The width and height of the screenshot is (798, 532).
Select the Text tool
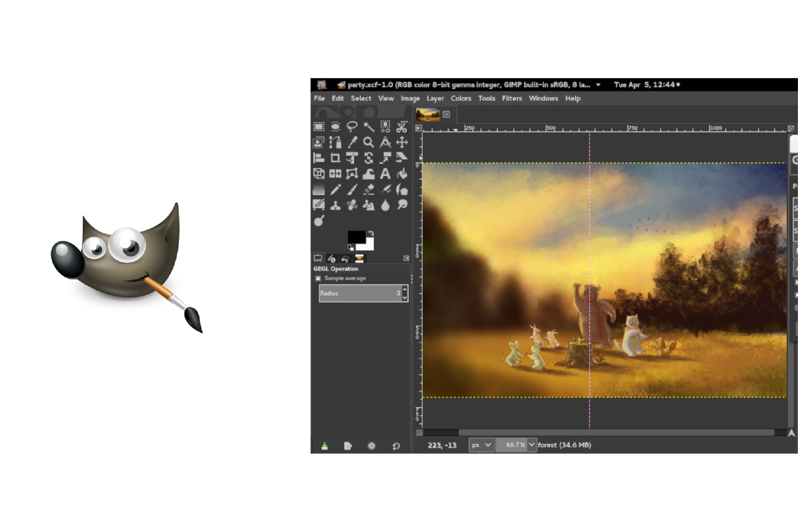(x=385, y=174)
